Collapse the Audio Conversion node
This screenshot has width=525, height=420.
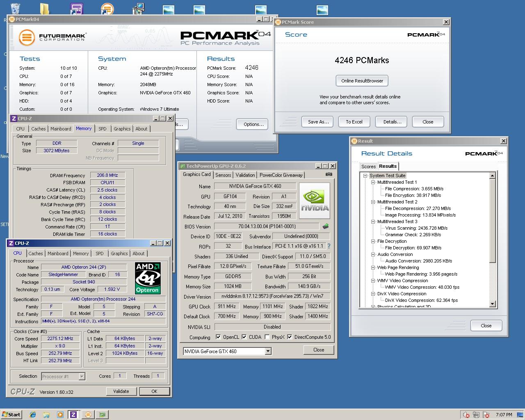click(373, 254)
